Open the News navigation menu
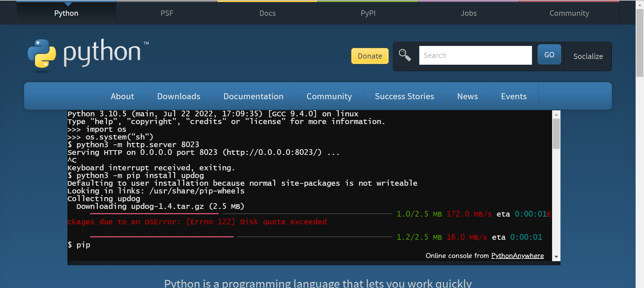This screenshot has height=288, width=644. pos(467,96)
